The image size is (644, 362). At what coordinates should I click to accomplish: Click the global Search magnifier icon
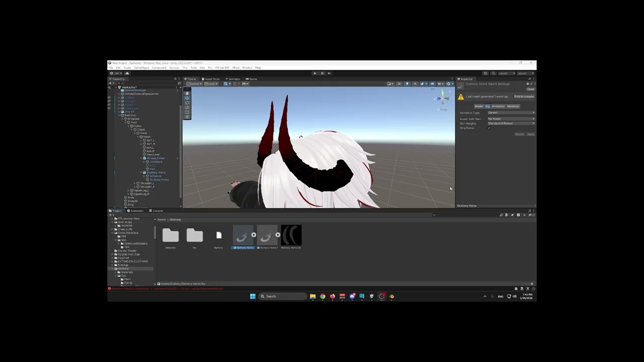(494, 73)
